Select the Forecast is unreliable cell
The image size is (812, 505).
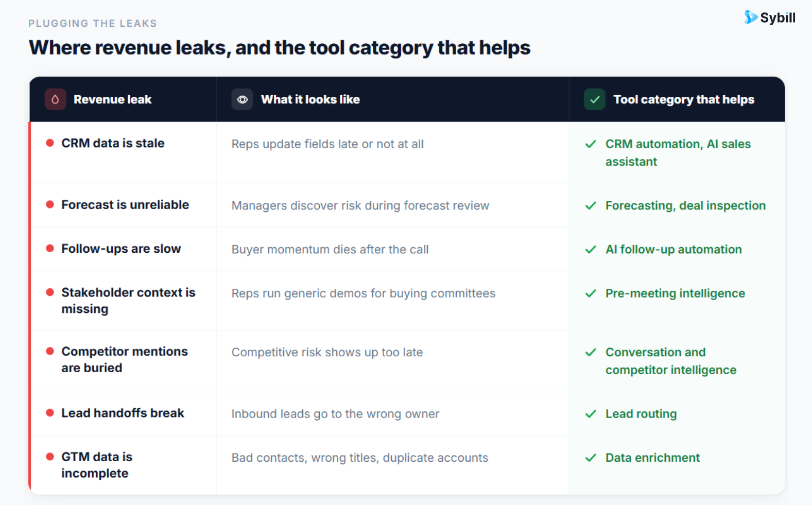(x=124, y=205)
